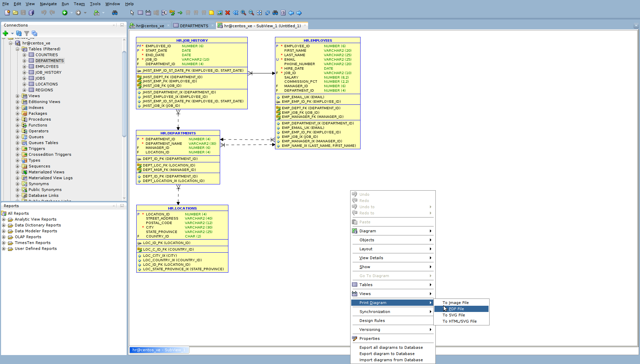Open the Back button history dropdown arrow
The image size is (640, 364).
coord(71,13)
